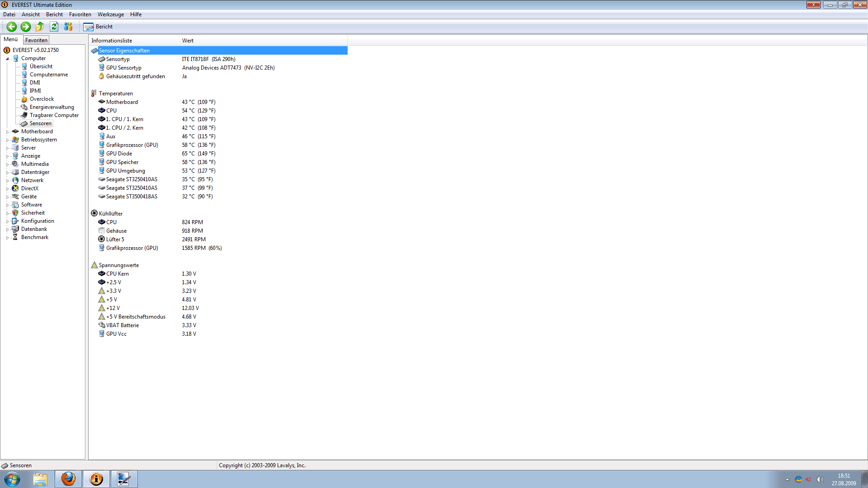
Task: Open the Hilfe menu
Action: click(136, 14)
